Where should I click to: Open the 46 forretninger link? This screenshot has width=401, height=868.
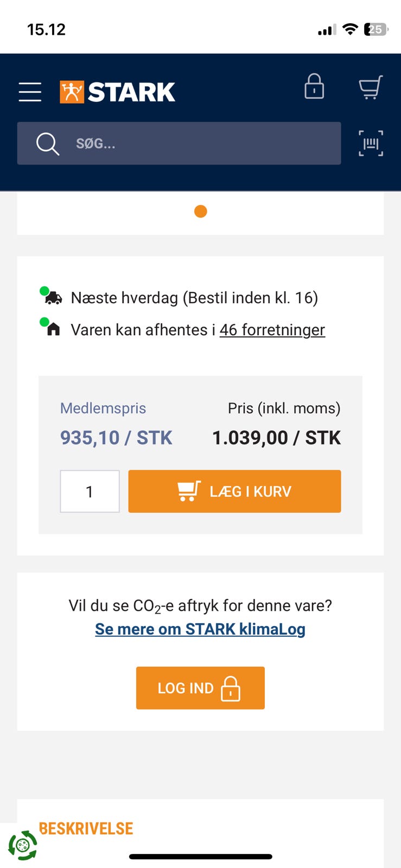(272, 330)
